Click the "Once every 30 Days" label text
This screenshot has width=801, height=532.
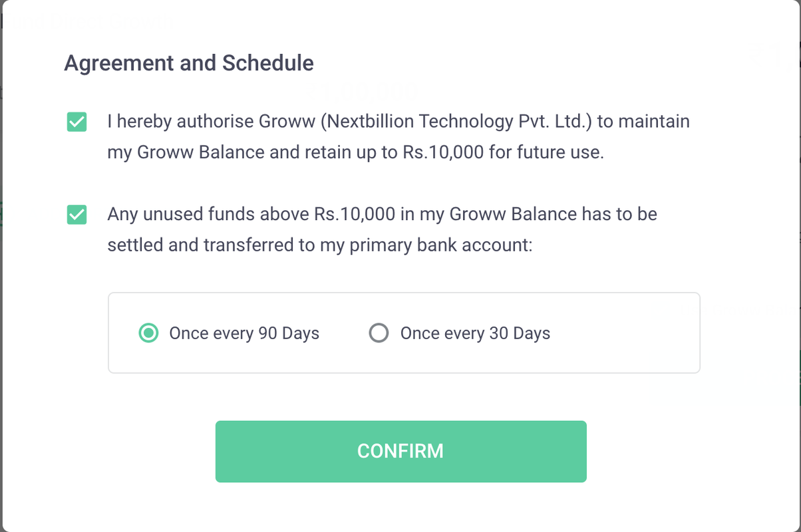click(475, 333)
